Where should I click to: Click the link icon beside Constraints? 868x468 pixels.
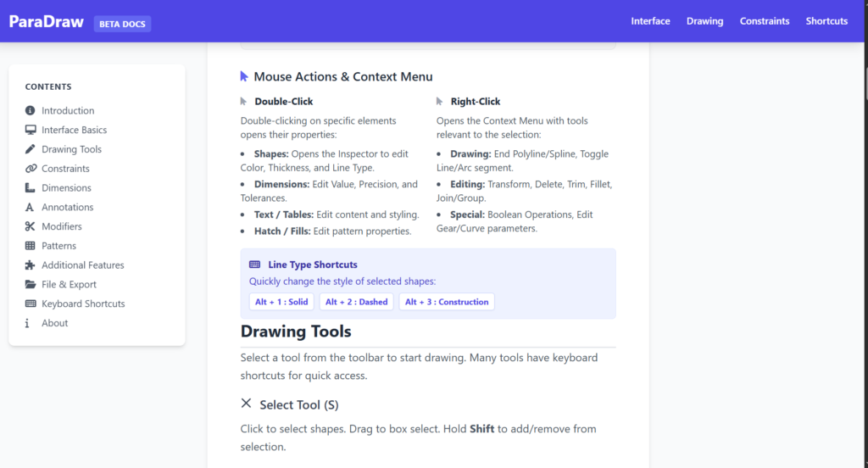31,169
